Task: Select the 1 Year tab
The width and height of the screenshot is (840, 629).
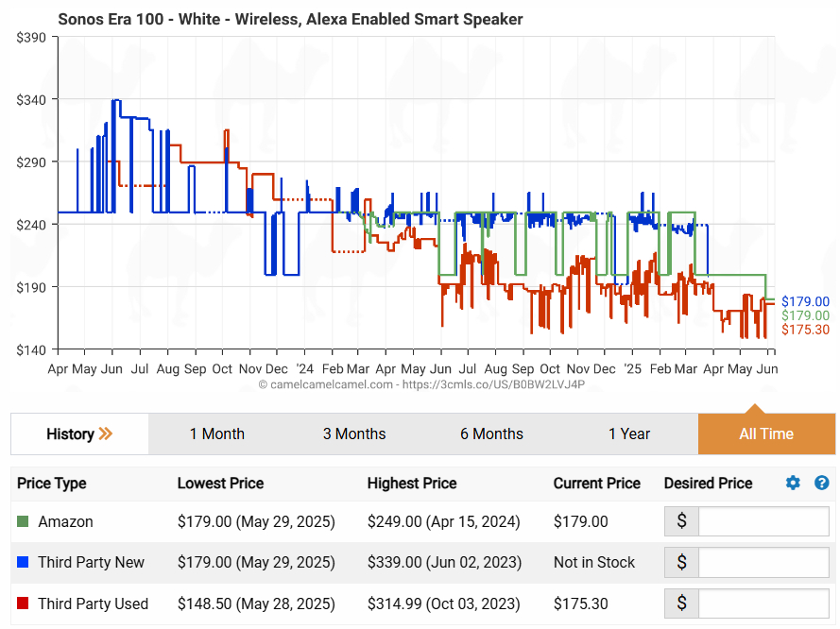Action: click(x=629, y=434)
